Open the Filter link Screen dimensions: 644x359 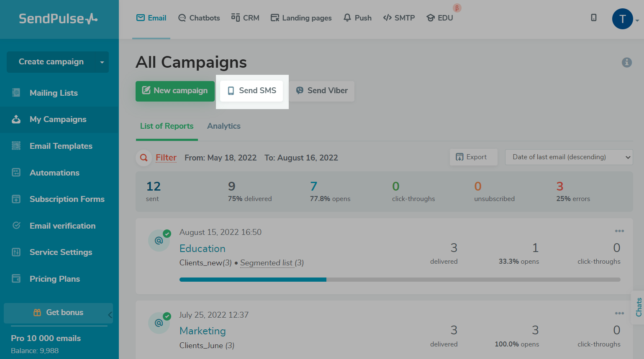tap(166, 158)
